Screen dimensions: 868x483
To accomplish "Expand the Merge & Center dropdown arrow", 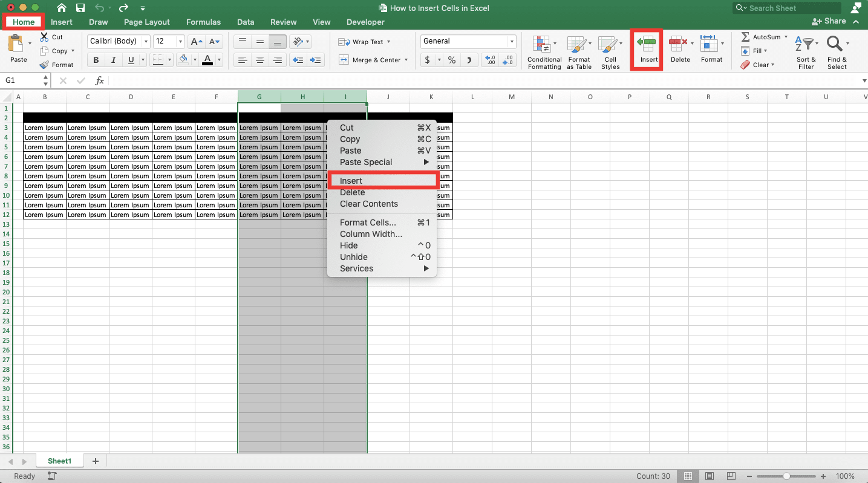I will click(x=406, y=60).
